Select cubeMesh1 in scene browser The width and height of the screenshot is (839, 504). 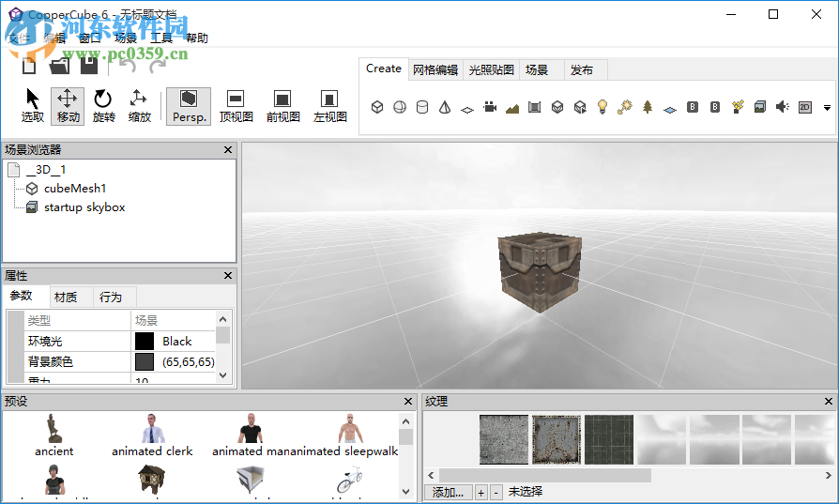(x=75, y=189)
